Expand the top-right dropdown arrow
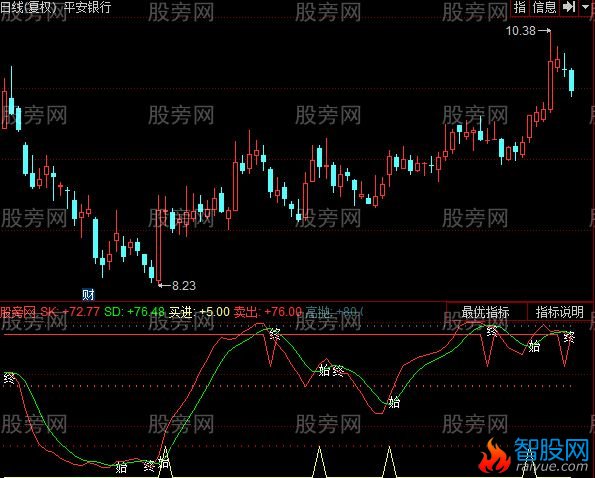Viewport: 595px width, 478px height. 585,7
